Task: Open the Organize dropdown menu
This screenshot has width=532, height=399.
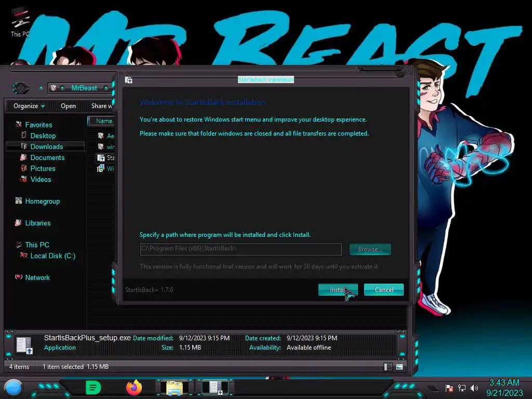Action: (x=29, y=106)
